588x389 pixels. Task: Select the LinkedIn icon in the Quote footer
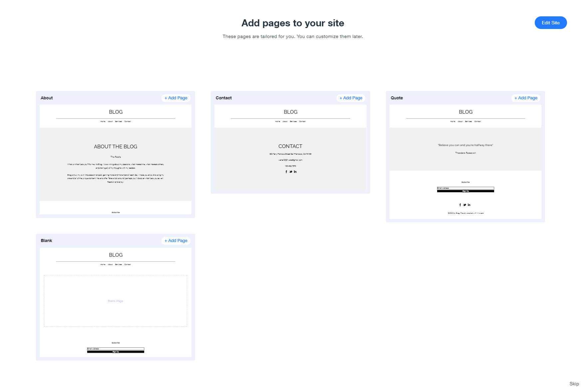tap(469, 205)
